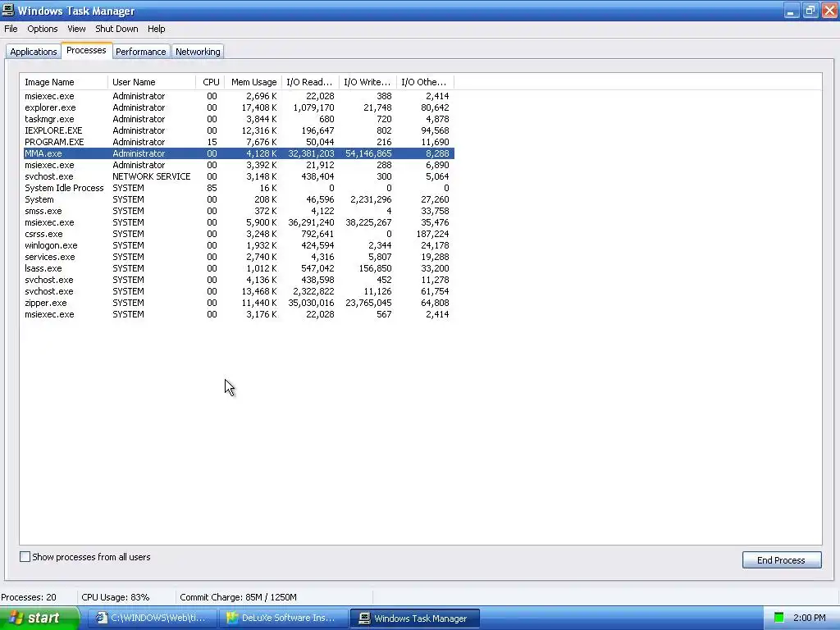The height and width of the screenshot is (630, 840).
Task: Switch to the Applications tab
Action: [33, 52]
